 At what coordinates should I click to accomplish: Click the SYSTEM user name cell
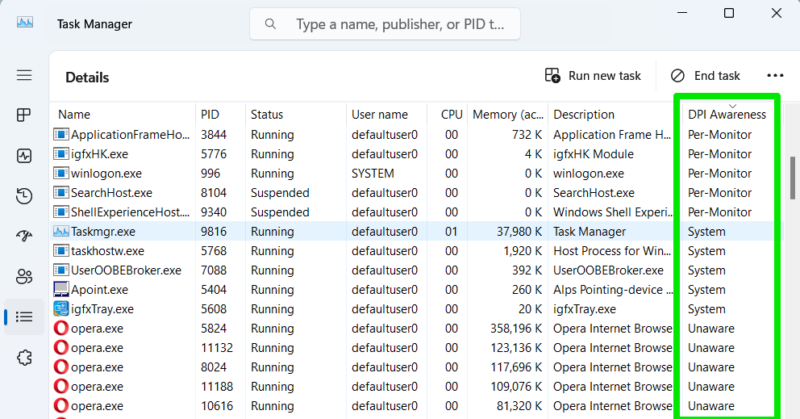(372, 174)
